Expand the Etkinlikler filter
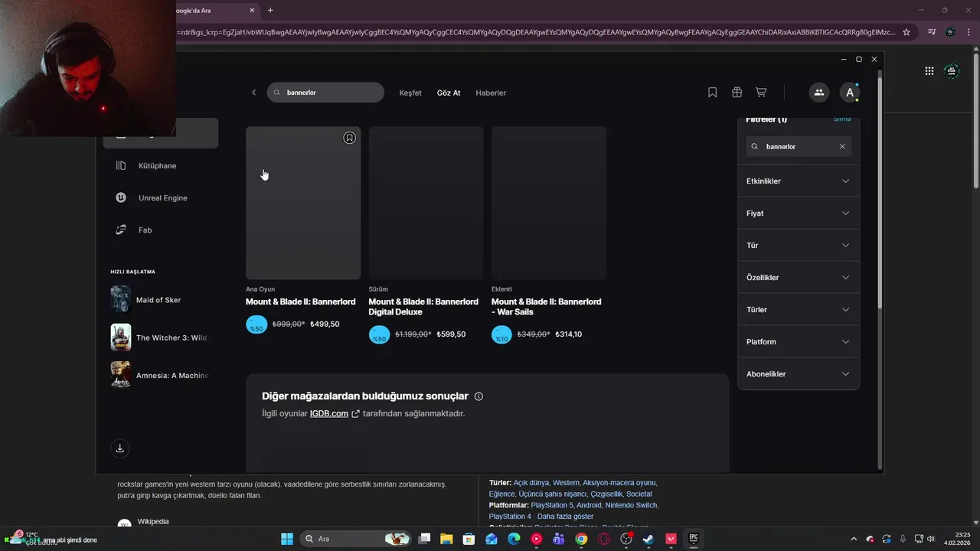 798,181
